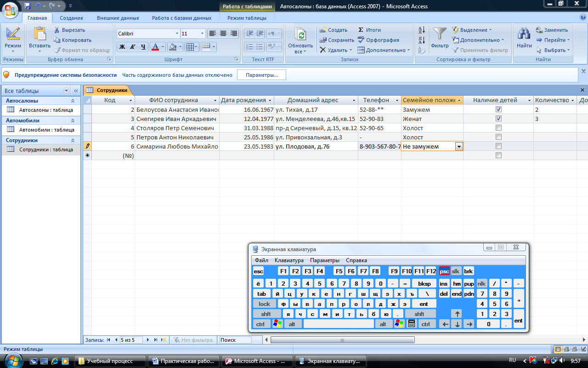Switch to Внешние данные tab
Screen dimensions: 588x368
pyautogui.click(x=118, y=18)
